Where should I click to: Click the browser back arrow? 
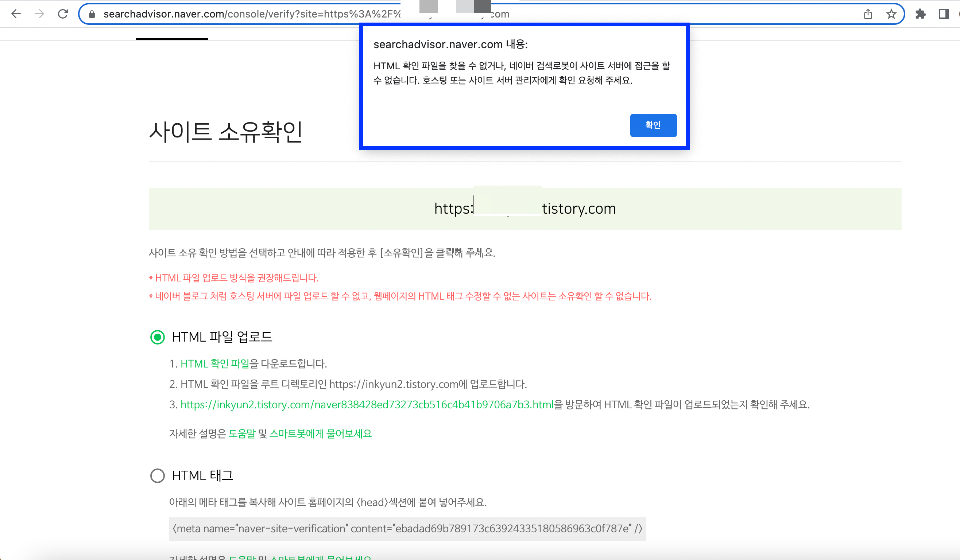coord(16,14)
